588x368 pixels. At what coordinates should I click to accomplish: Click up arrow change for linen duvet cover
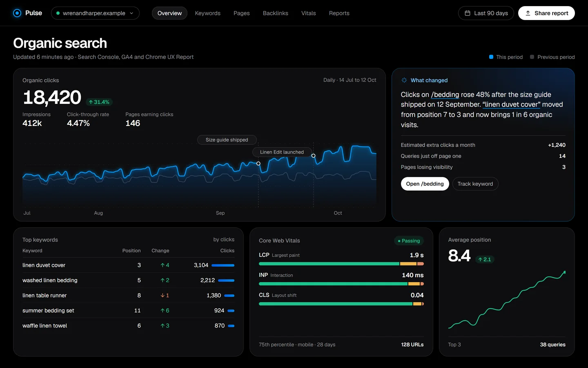pyautogui.click(x=165, y=265)
